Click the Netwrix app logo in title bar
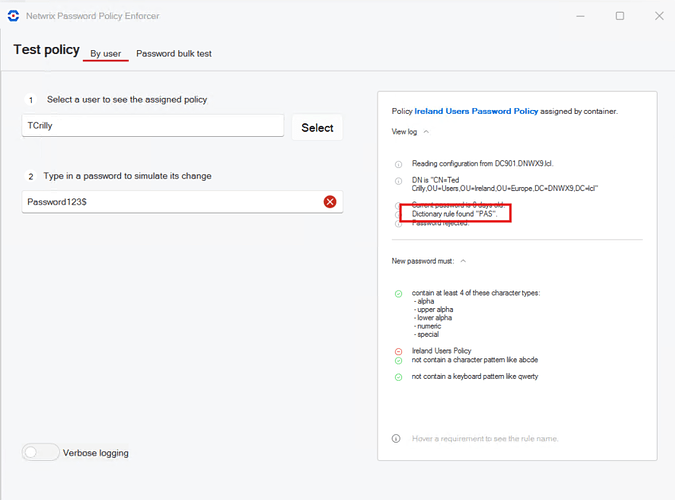Viewport: 675px width, 500px height. coord(13,16)
